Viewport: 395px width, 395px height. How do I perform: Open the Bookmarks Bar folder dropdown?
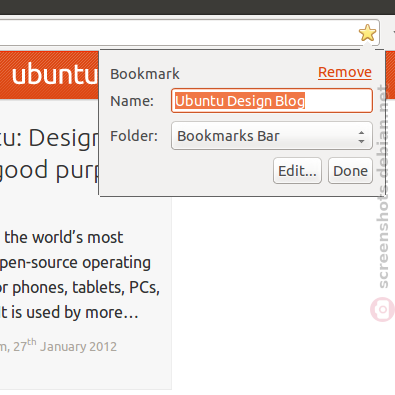tap(272, 136)
